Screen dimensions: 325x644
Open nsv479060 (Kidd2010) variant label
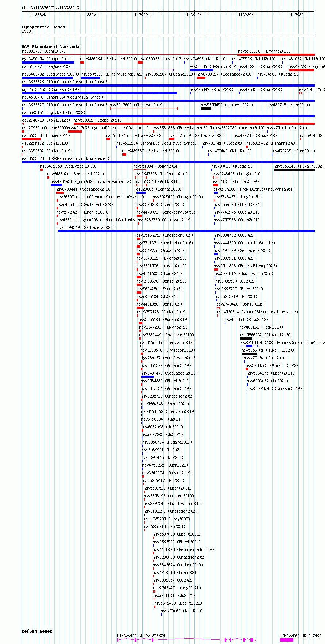click(x=183, y=611)
